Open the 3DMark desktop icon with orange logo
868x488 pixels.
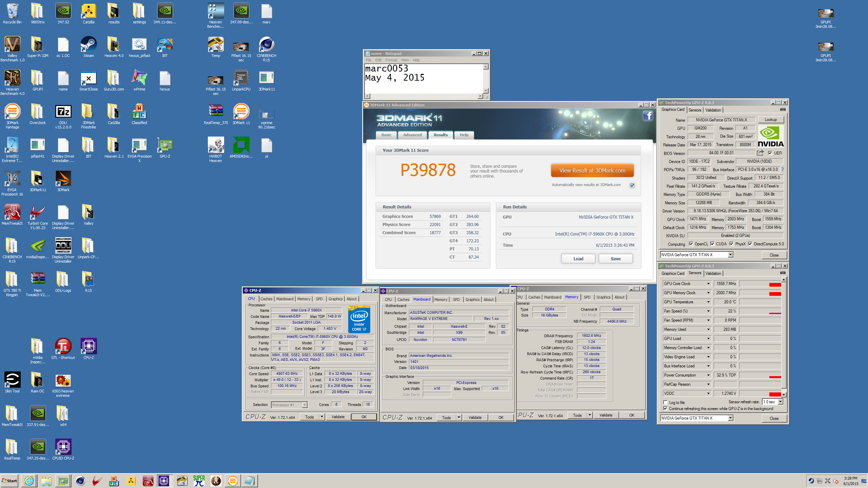63,181
